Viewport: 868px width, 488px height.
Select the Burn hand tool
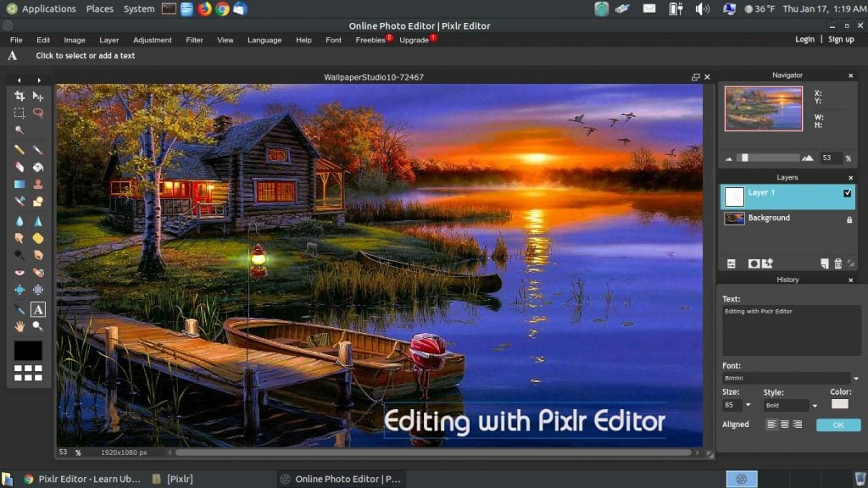coord(37,255)
